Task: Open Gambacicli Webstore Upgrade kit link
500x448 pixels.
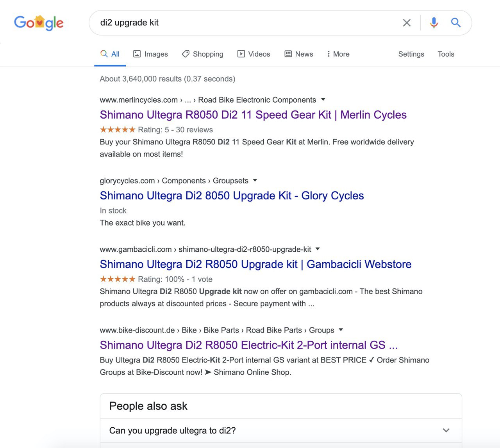Action: 255,264
